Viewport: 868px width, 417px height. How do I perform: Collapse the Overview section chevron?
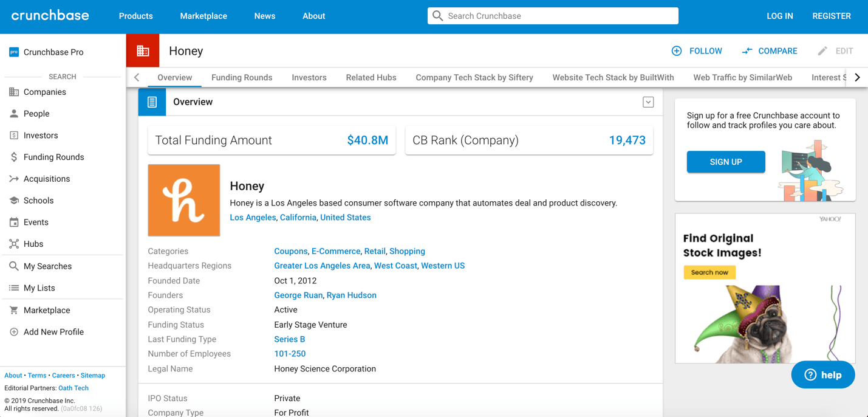pyautogui.click(x=648, y=102)
